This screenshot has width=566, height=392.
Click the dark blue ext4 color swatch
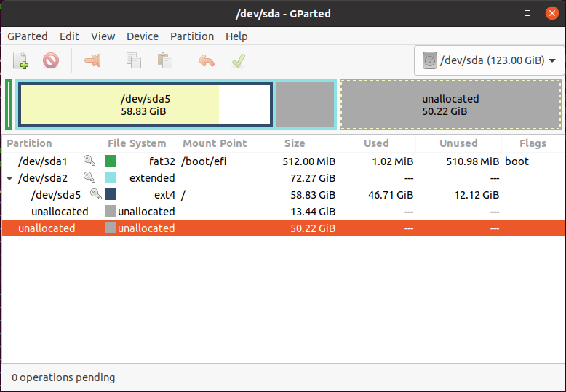click(x=111, y=194)
